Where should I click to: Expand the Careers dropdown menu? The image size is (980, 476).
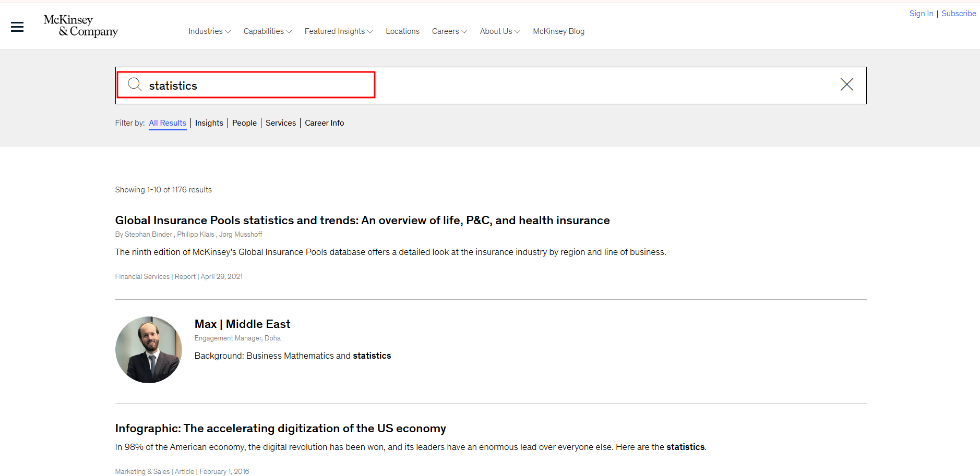pos(449,31)
